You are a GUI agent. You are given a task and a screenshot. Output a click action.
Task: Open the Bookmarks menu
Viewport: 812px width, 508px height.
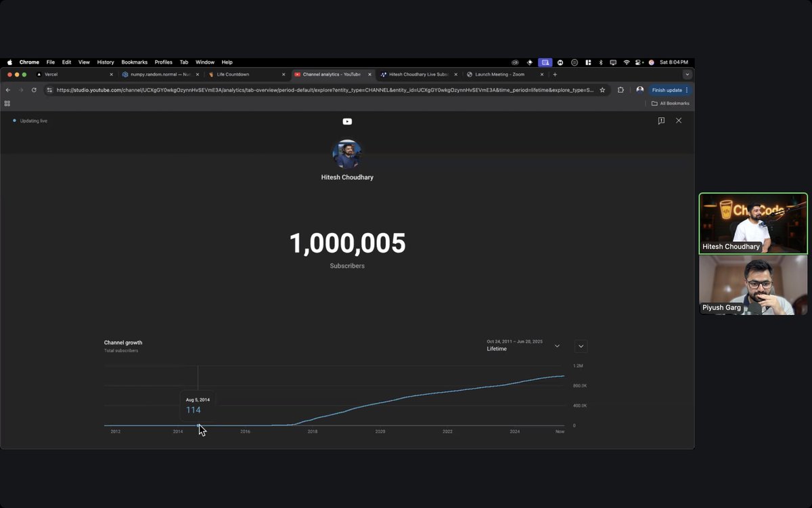[x=135, y=62]
